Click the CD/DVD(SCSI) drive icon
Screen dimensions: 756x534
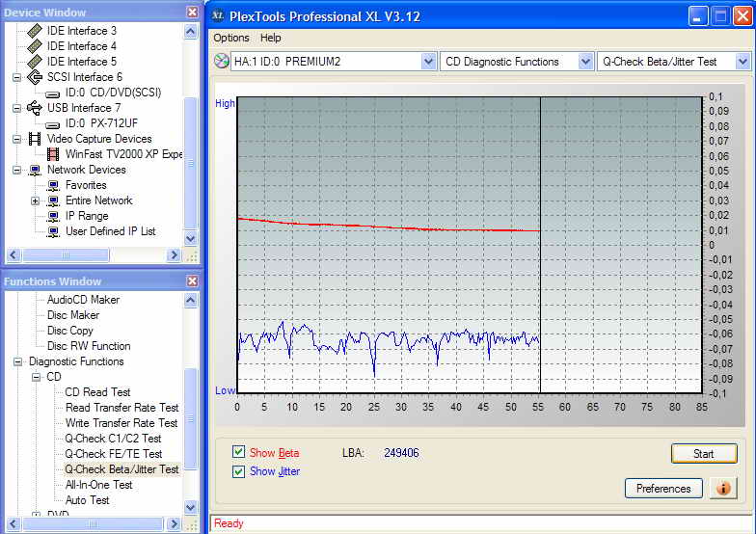tap(52, 93)
